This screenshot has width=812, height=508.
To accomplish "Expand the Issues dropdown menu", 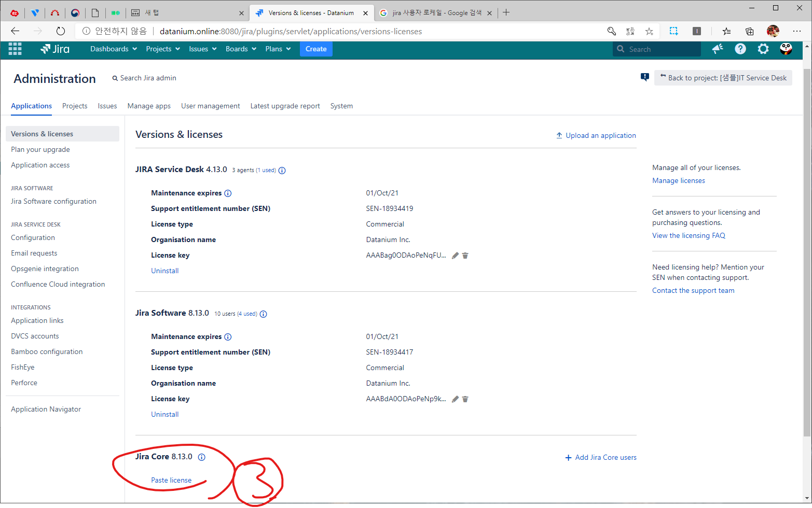I will pyautogui.click(x=203, y=49).
